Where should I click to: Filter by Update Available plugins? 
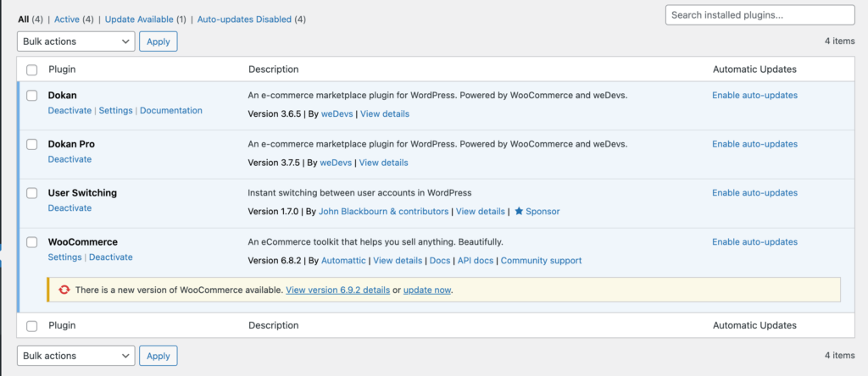[x=139, y=19]
